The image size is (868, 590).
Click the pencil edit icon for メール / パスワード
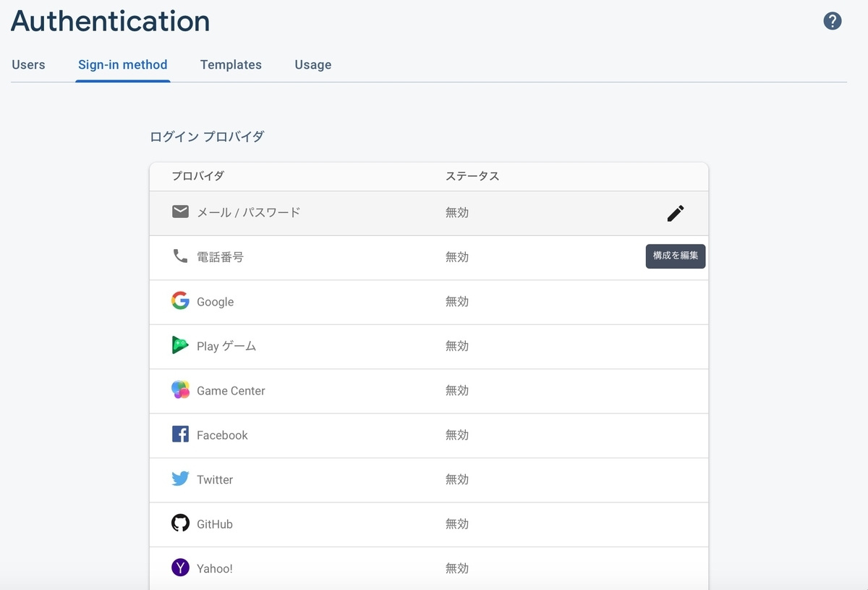676,213
